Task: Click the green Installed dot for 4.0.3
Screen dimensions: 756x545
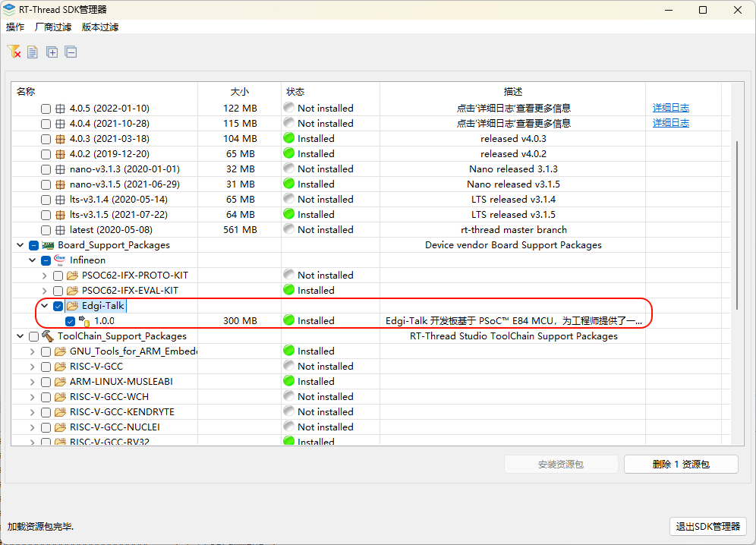Action: (x=288, y=138)
